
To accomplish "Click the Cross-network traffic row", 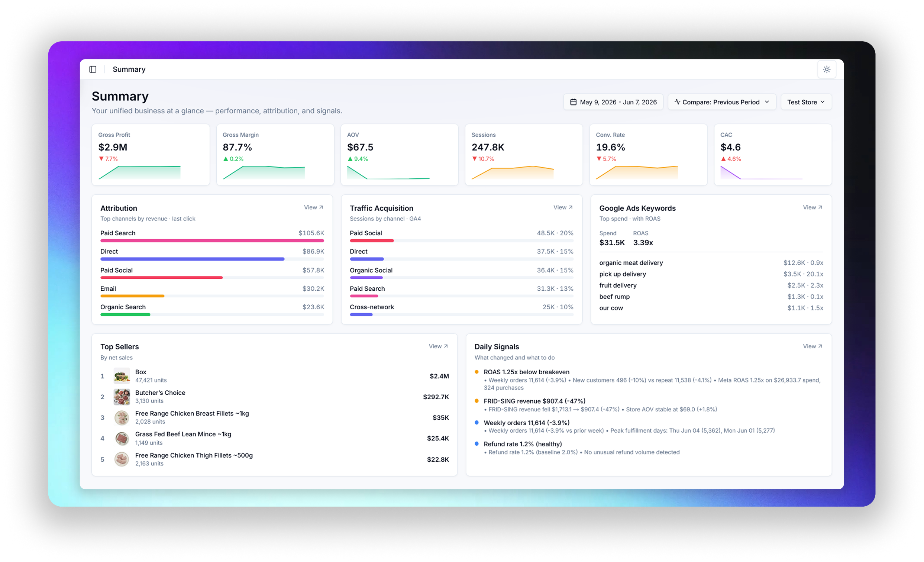I will [461, 310].
